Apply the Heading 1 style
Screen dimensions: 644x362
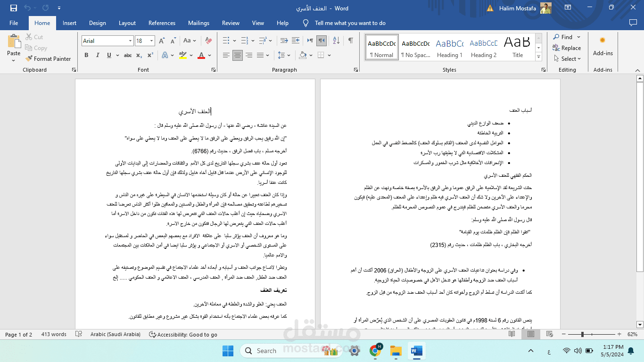point(449,47)
